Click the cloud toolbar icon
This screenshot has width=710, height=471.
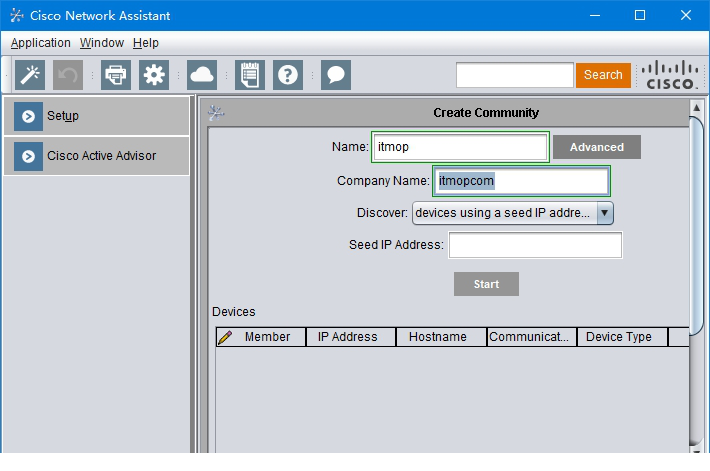coord(202,75)
